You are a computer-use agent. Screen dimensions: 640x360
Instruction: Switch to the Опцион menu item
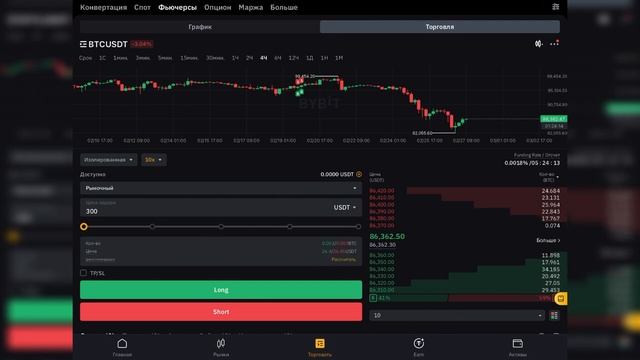tap(218, 7)
